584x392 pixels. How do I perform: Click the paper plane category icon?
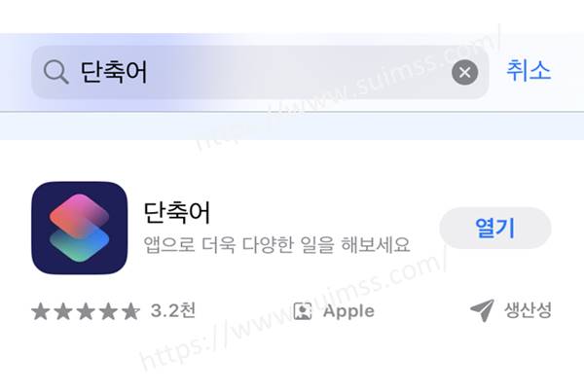pyautogui.click(x=482, y=309)
